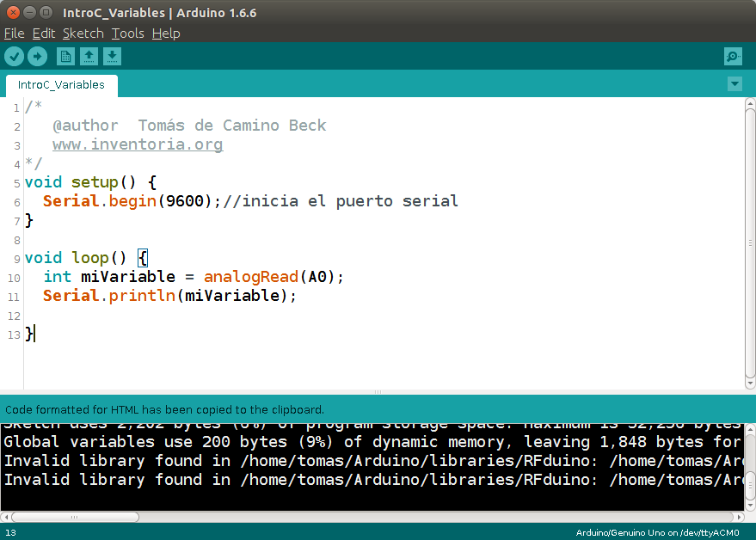Click the console vertical scrollbar thumb

(750, 486)
